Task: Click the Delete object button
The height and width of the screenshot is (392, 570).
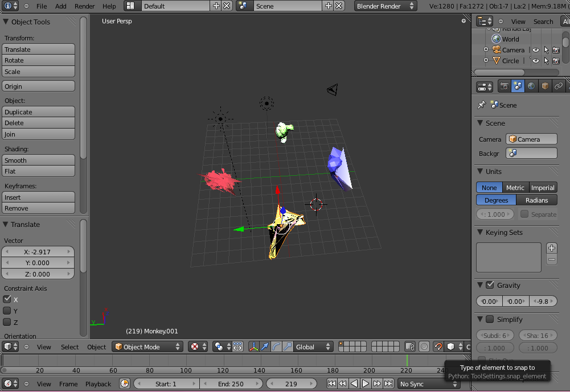Action: [39, 123]
